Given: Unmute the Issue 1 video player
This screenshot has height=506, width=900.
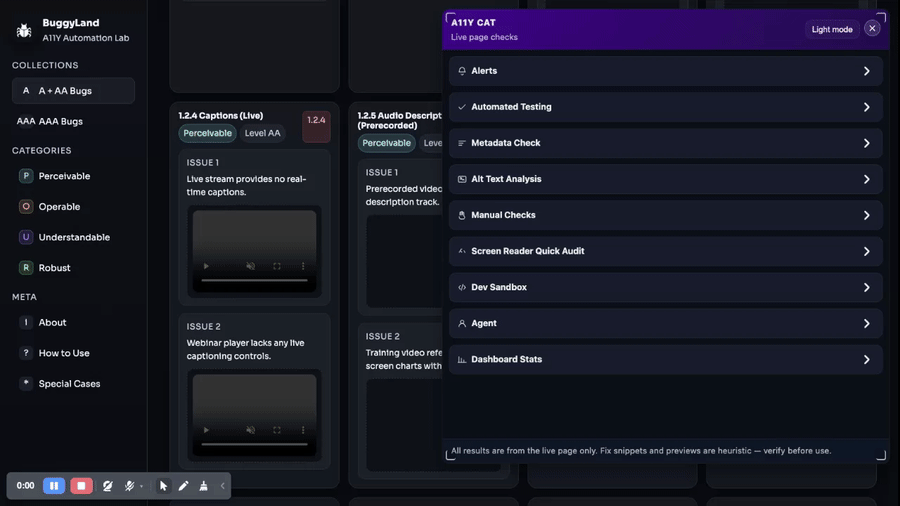Looking at the screenshot, I should 251,267.
